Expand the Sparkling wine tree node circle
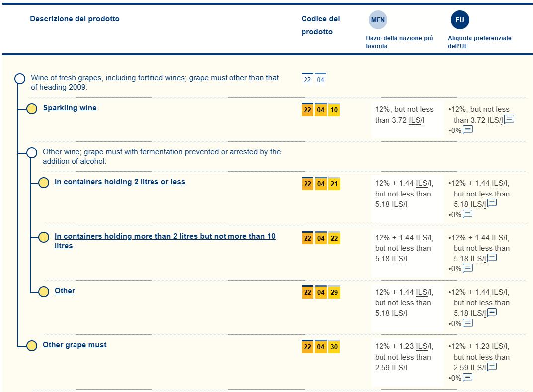 coord(32,109)
